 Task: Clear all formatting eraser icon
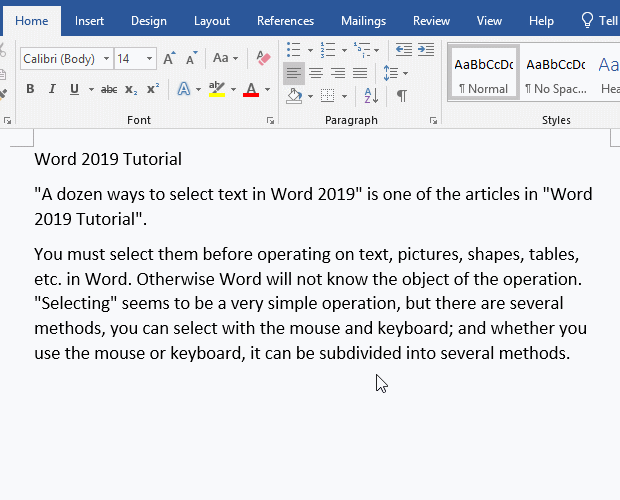click(x=263, y=58)
